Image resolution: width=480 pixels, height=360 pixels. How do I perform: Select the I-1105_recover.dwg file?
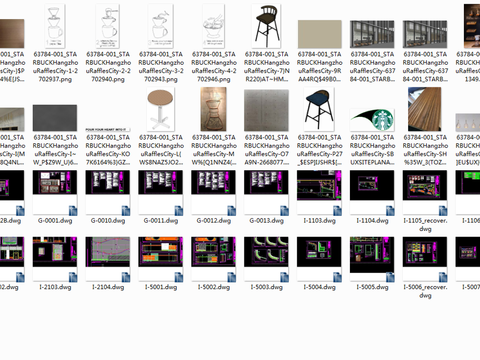tap(425, 193)
